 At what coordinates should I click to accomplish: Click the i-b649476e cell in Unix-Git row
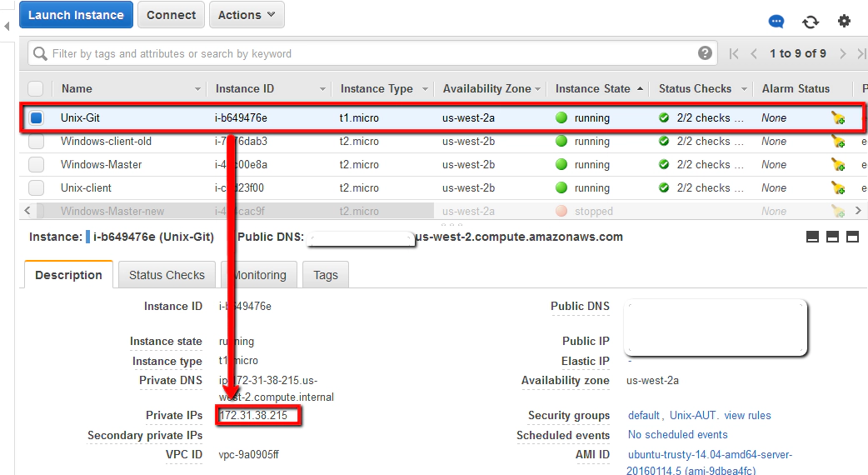click(241, 118)
